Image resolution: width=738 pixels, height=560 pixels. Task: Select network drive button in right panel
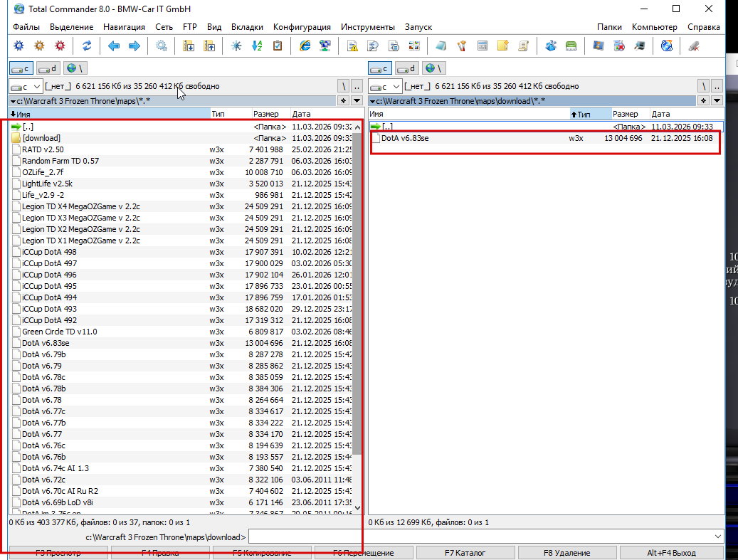click(x=434, y=68)
